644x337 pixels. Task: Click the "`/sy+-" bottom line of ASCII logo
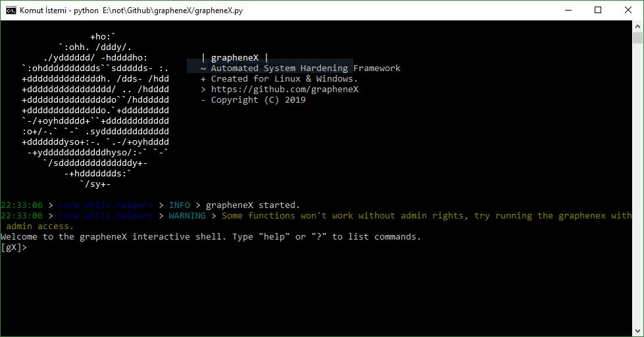point(95,184)
